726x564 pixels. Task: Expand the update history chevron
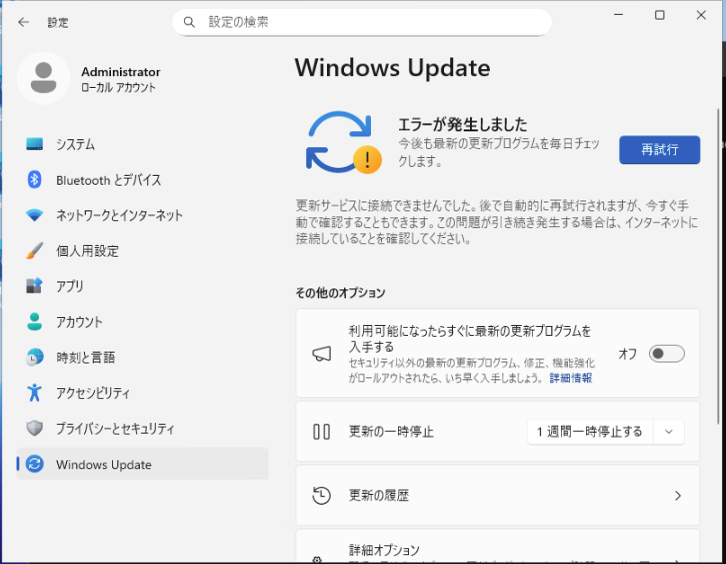point(677,495)
